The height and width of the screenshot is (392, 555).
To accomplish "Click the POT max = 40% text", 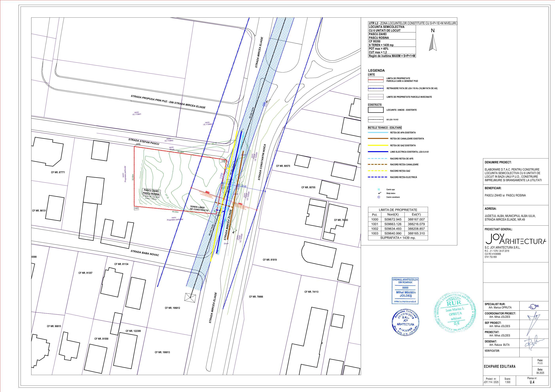I will pyautogui.click(x=379, y=49).
